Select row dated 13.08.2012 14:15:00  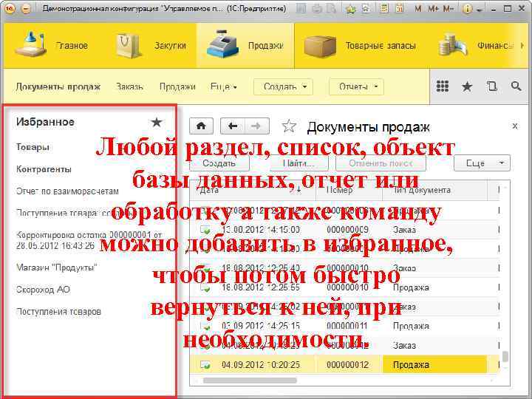(x=344, y=230)
